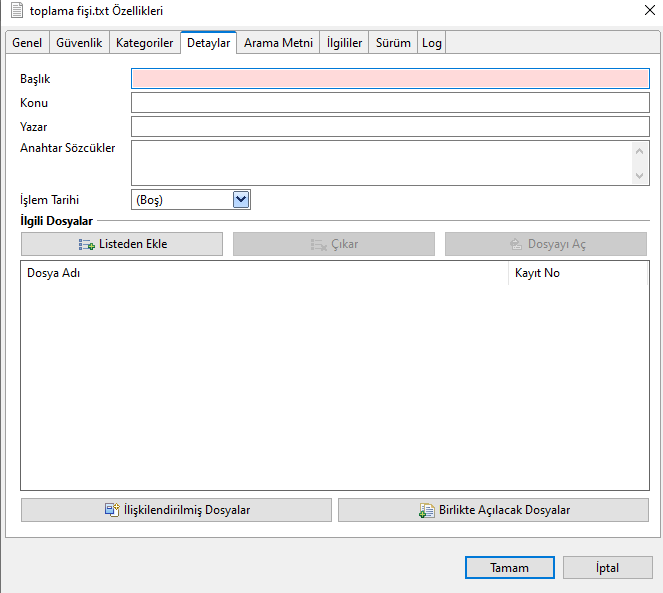
Task: Switch to Arama Metni tab
Action: tap(278, 43)
